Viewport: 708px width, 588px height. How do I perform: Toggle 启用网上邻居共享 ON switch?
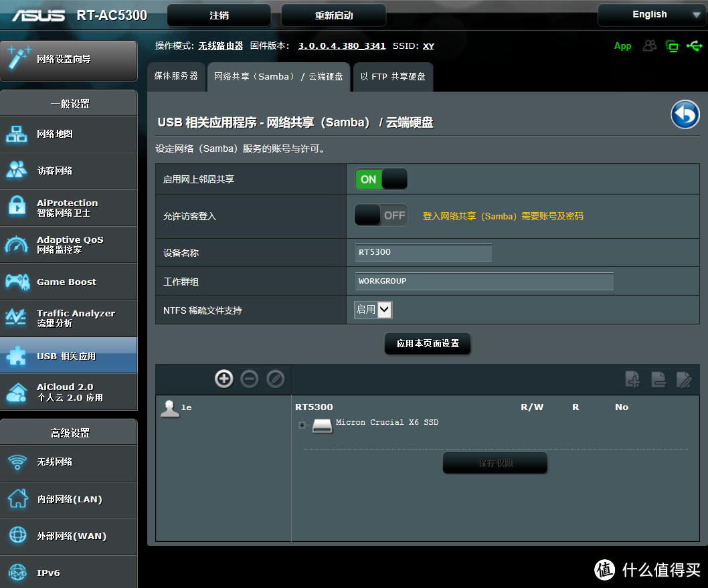coord(381,179)
